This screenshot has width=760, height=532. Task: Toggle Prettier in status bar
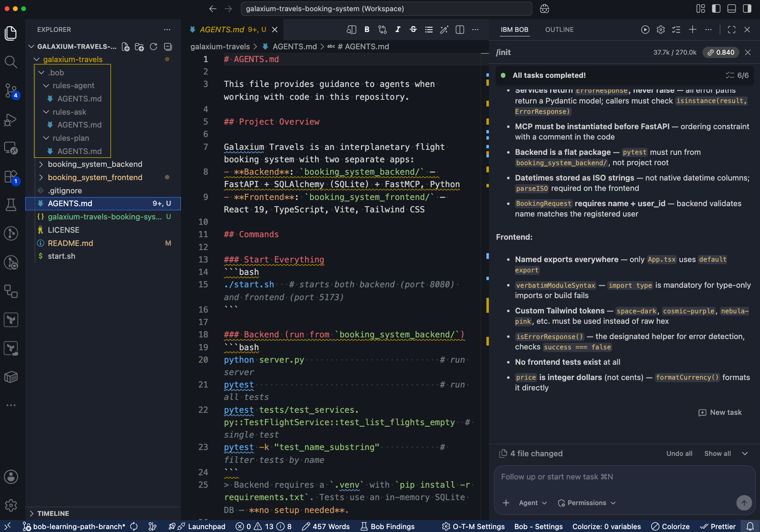tap(718, 526)
